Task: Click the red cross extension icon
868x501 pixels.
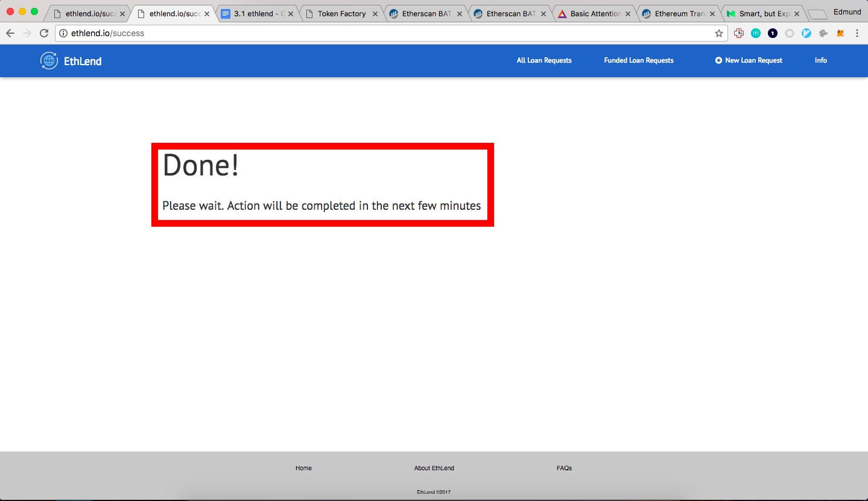Action: pyautogui.click(x=739, y=34)
